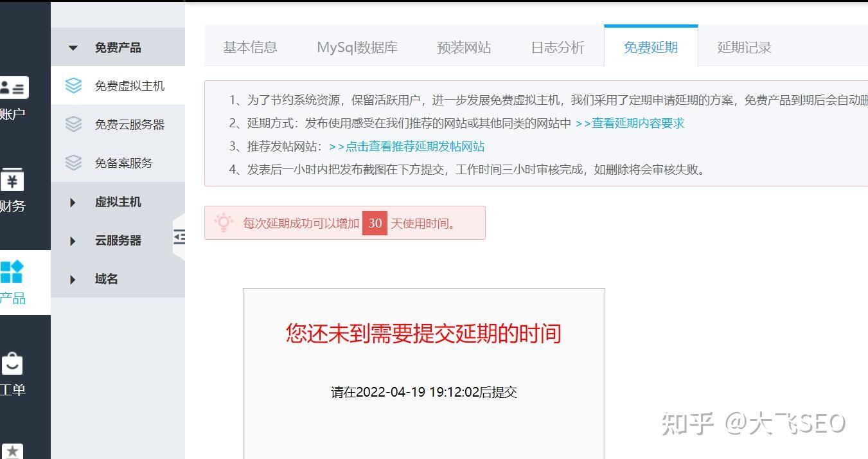Click the 账户 label in dark sidebar
Screen dimensions: 868x459
point(12,114)
